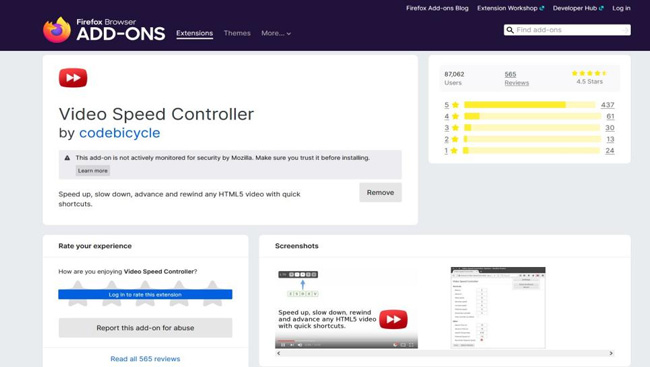Click the 437 five-star count
Image resolution: width=650 pixels, height=367 pixels.
point(607,105)
